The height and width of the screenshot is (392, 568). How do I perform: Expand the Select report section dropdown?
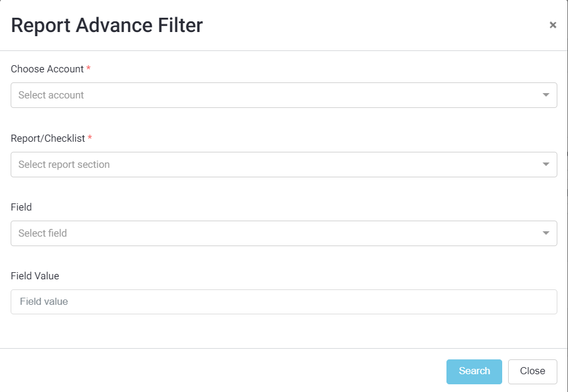pos(283,164)
